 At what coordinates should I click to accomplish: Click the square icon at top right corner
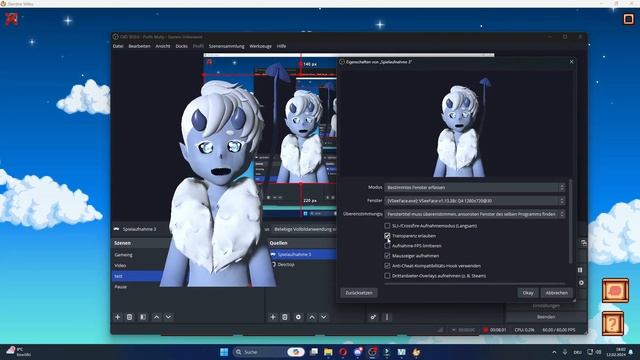629,19
